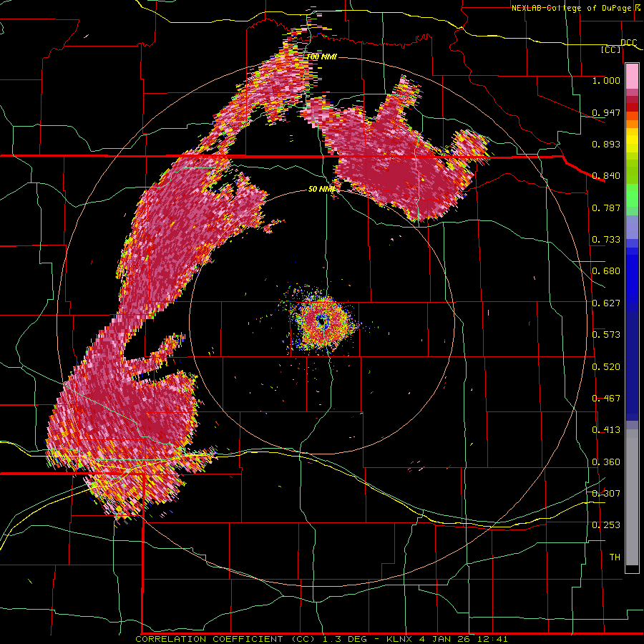Image resolution: width=644 pixels, height=644 pixels.
Task: Click the 0.733 scale value
Action: [x=606, y=240]
